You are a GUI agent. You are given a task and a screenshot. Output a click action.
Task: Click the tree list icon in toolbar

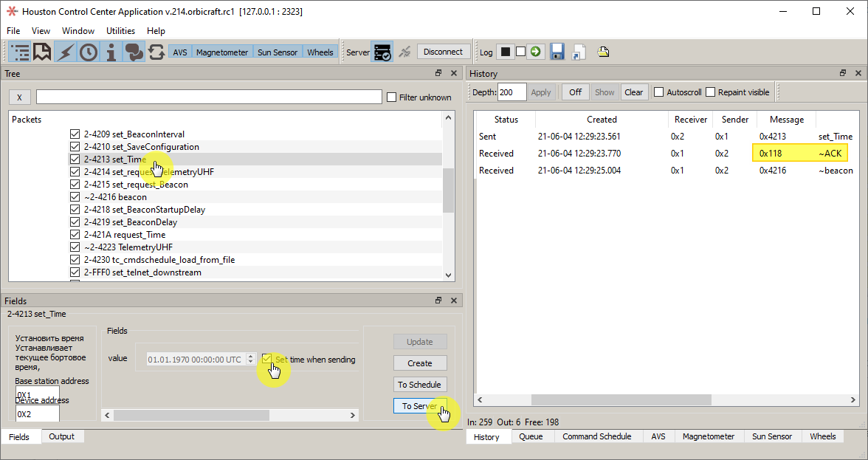20,52
